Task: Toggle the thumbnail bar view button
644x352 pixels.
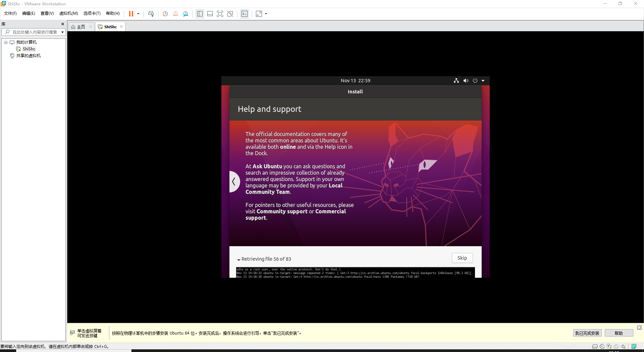Action: click(210, 14)
